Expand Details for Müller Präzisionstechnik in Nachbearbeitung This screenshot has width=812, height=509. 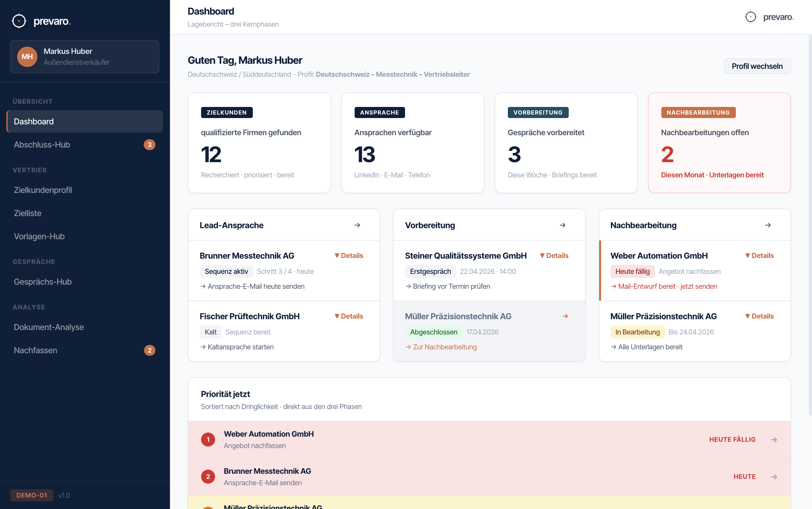click(759, 316)
